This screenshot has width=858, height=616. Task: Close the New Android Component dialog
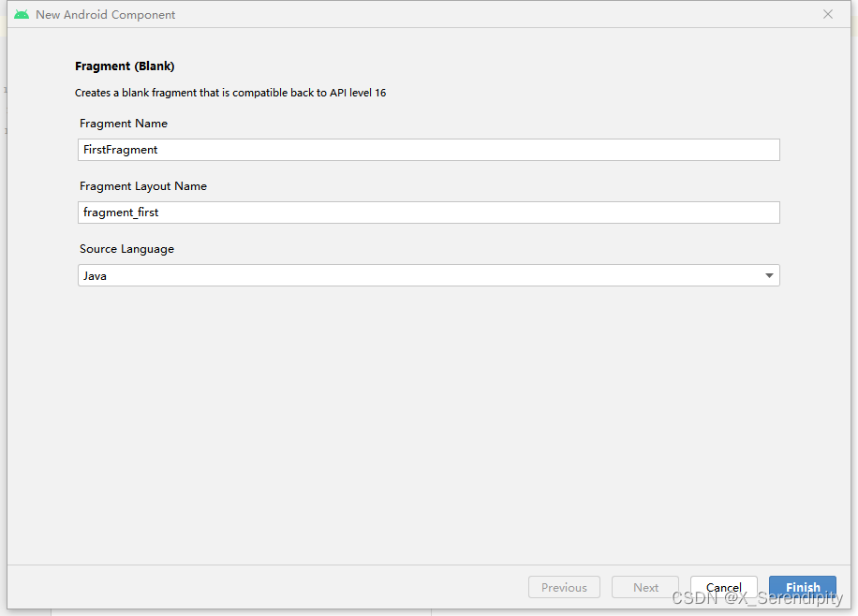(828, 14)
